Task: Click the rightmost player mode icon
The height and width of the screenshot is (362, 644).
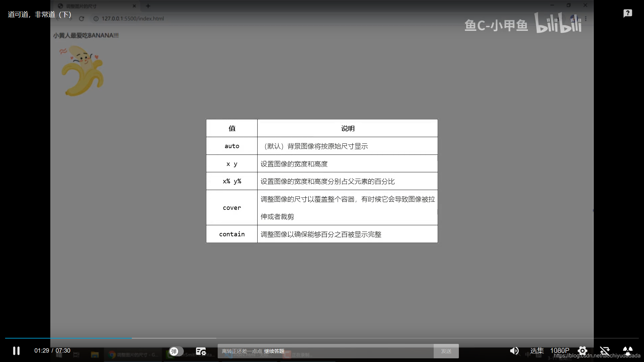Action: (628, 351)
